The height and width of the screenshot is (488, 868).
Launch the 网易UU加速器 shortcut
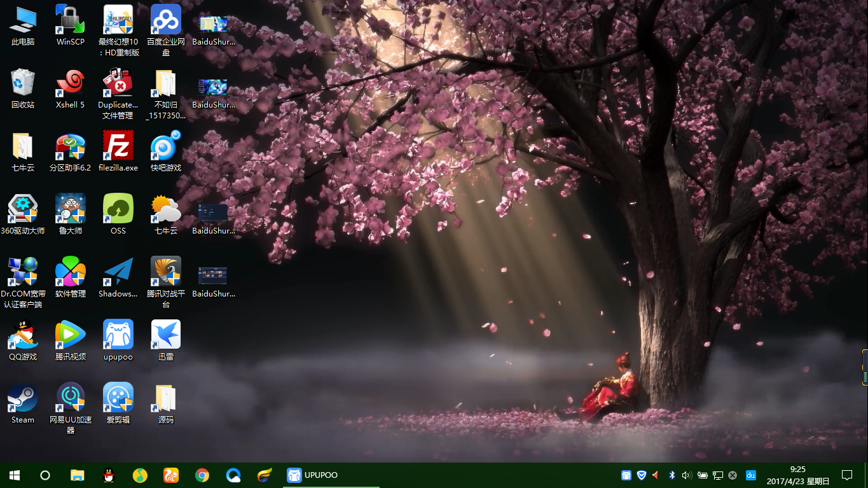pyautogui.click(x=71, y=408)
